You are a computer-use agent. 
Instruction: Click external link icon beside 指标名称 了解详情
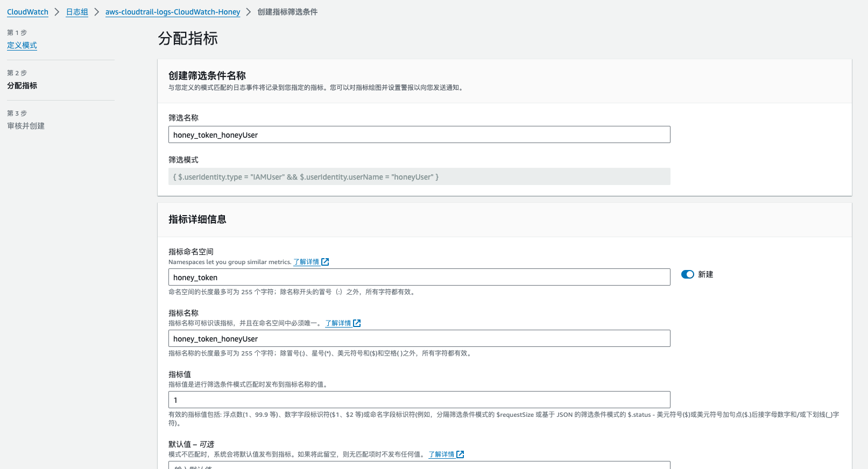coord(357,323)
